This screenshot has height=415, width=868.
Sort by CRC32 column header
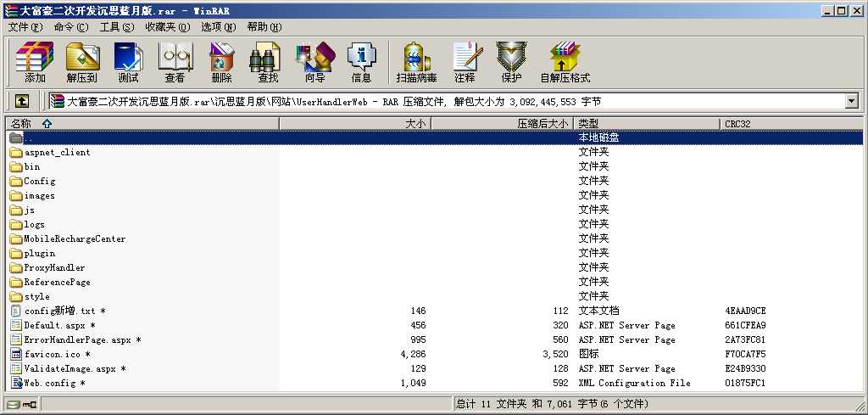click(x=791, y=124)
